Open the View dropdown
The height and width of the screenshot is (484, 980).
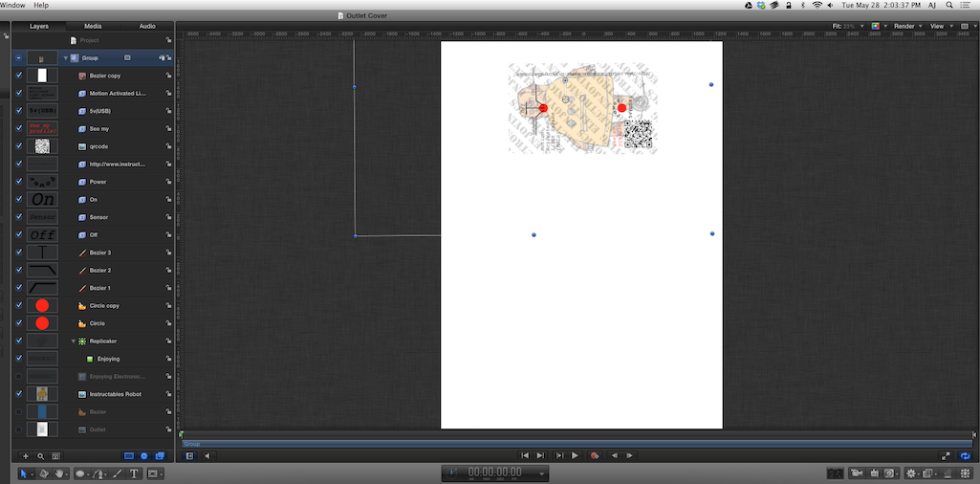click(x=940, y=26)
